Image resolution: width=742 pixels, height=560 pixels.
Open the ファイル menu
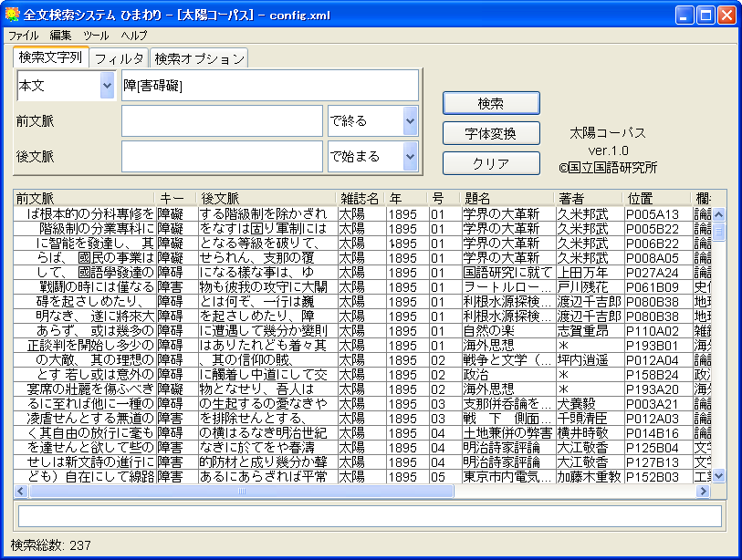[x=24, y=35]
